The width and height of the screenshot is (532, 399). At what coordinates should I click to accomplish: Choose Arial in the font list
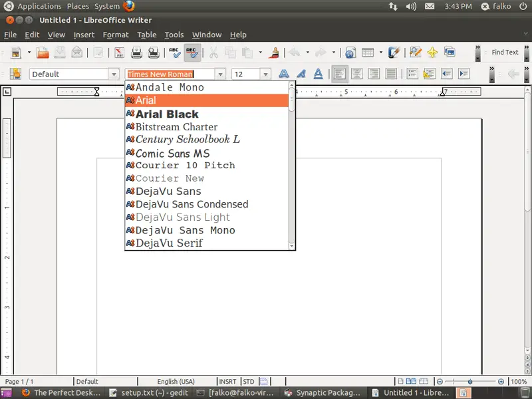coord(207,100)
